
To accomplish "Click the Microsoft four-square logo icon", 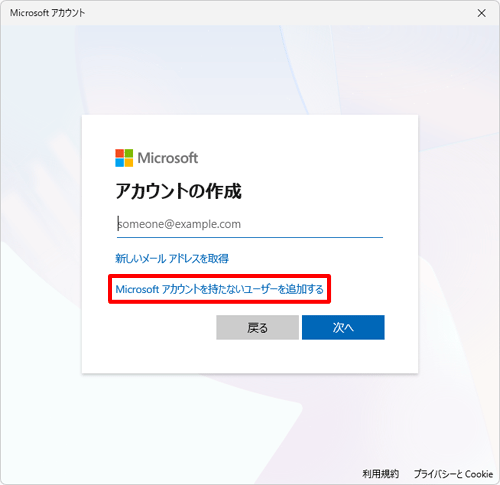I will [x=124, y=158].
